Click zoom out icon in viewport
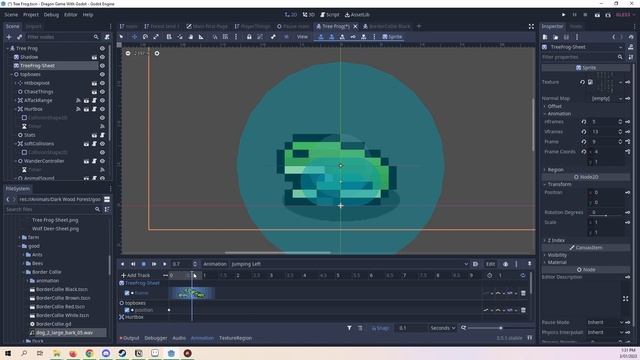 click(128, 53)
